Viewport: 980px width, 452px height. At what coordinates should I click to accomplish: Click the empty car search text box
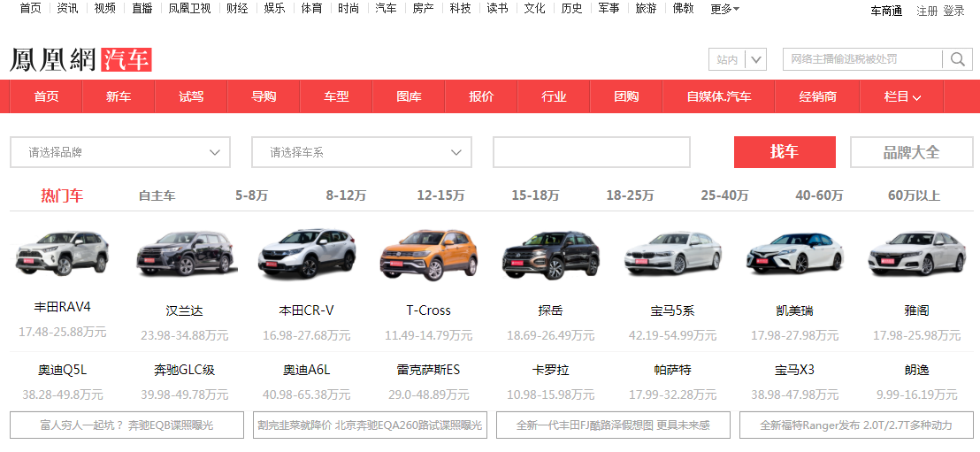[x=591, y=152]
